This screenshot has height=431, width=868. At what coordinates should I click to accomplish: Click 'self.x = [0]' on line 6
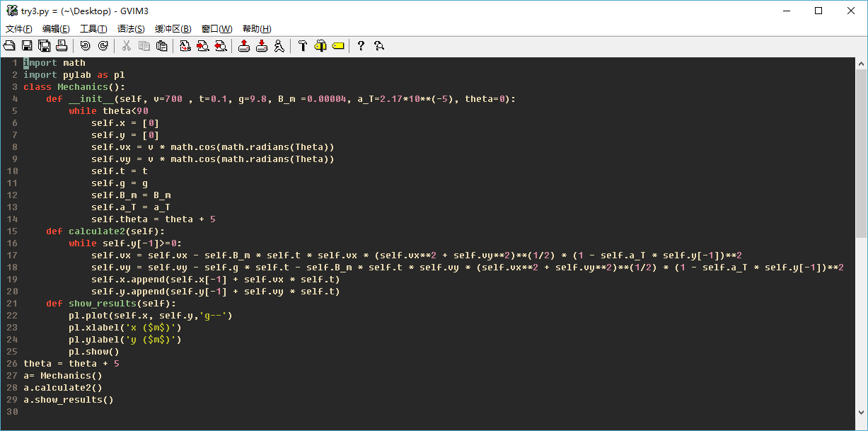click(125, 122)
